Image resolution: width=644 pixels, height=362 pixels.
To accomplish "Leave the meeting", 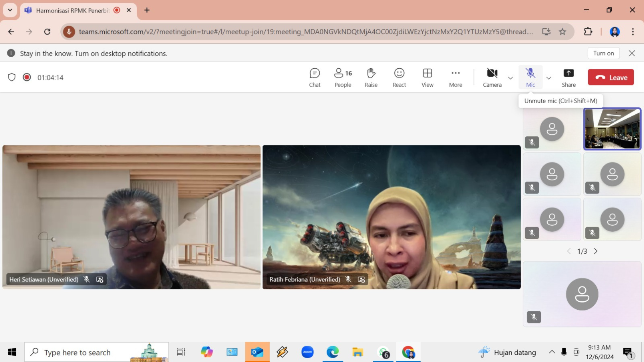I will pos(611,77).
